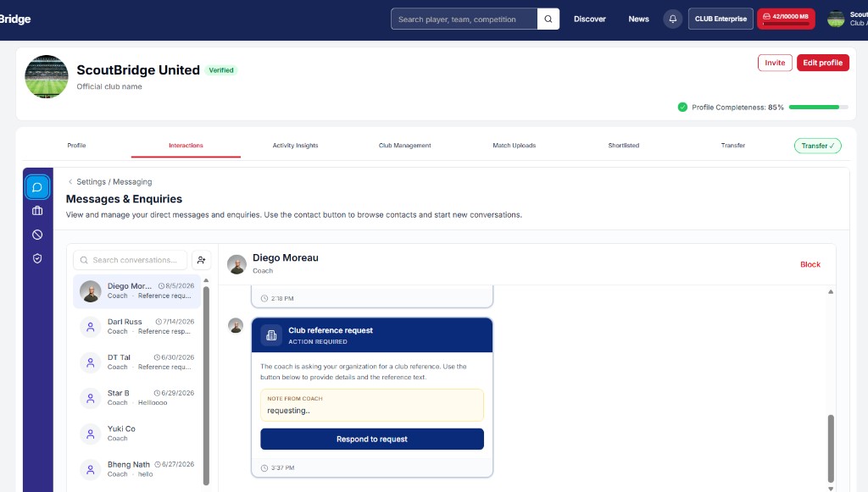The image size is (868, 492).
Task: Select the Interactions tab
Action: coord(186,146)
